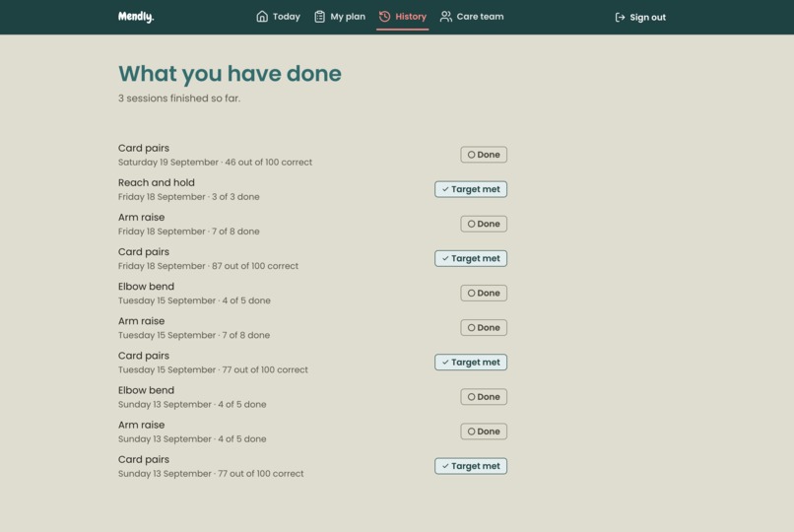
Task: Click the Card pairs title dated Saturday 19 September
Action: click(144, 149)
